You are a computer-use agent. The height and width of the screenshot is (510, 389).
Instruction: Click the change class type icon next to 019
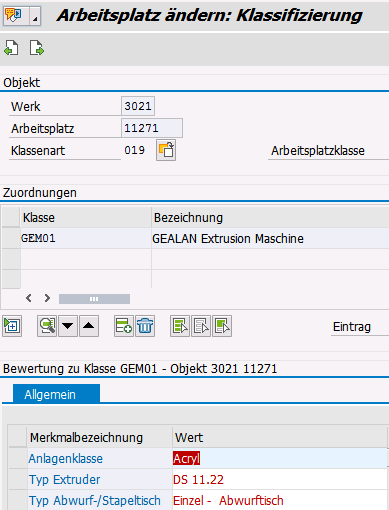pyautogui.click(x=166, y=150)
